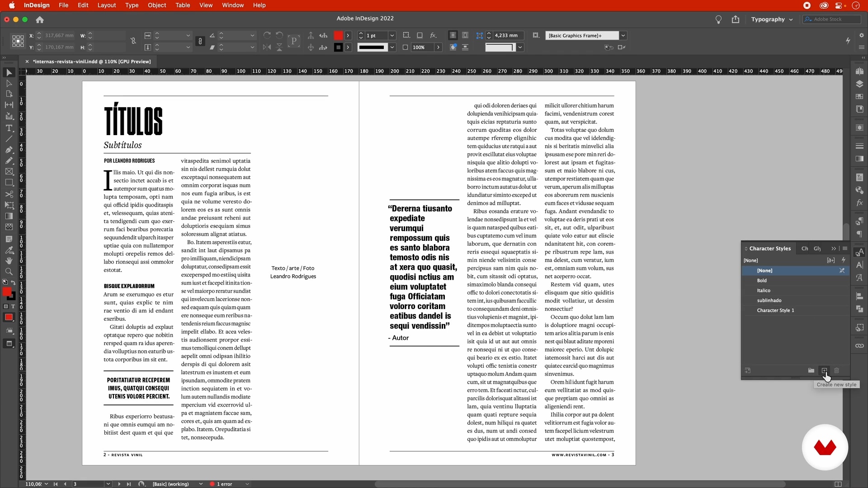This screenshot has width=868, height=488.
Task: Open the Discover lightbulb icon
Action: point(718,19)
